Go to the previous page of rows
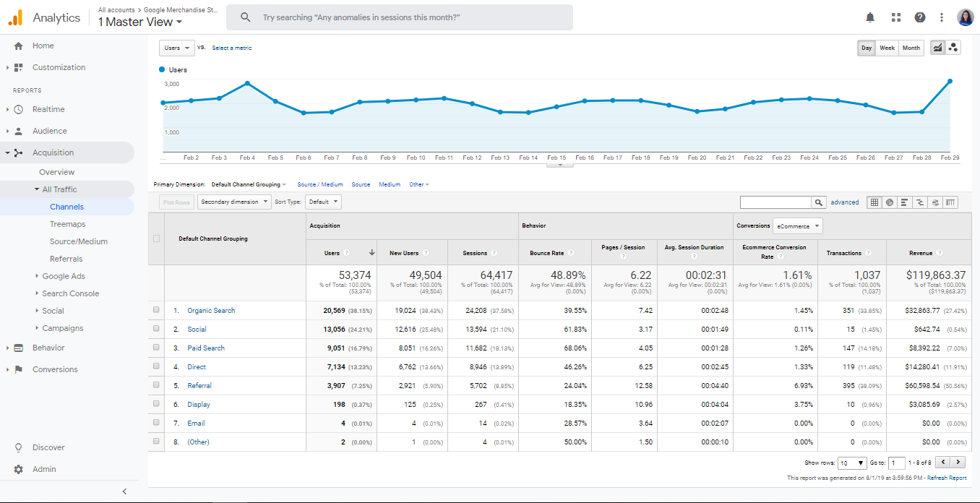 (x=943, y=463)
